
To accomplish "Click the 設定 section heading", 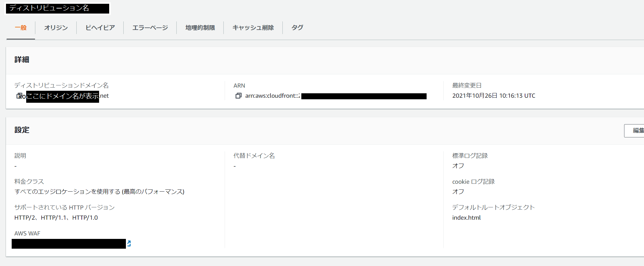I will (22, 130).
